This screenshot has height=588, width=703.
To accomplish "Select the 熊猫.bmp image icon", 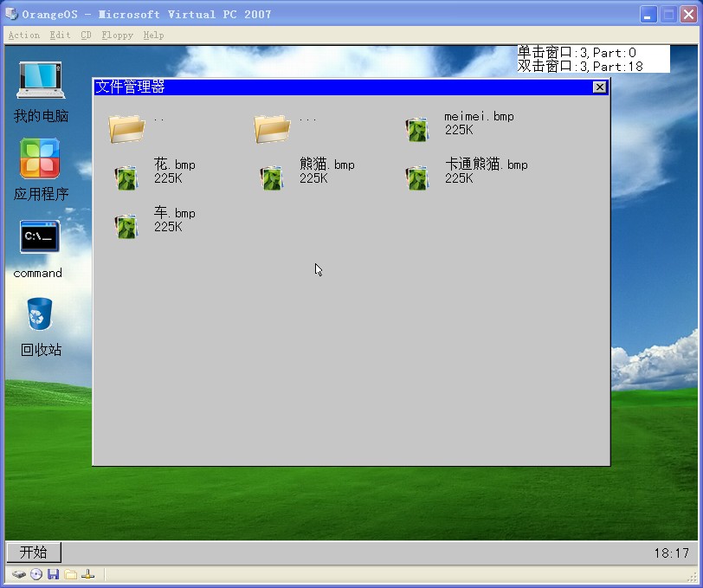I will click(x=272, y=178).
